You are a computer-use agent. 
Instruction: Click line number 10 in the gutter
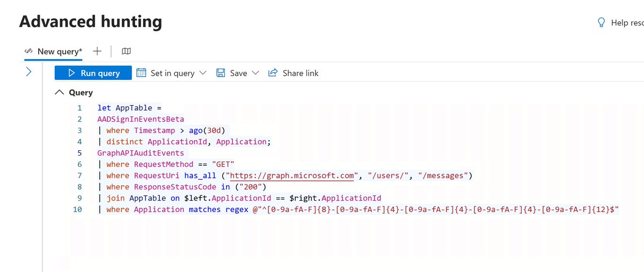coord(77,209)
